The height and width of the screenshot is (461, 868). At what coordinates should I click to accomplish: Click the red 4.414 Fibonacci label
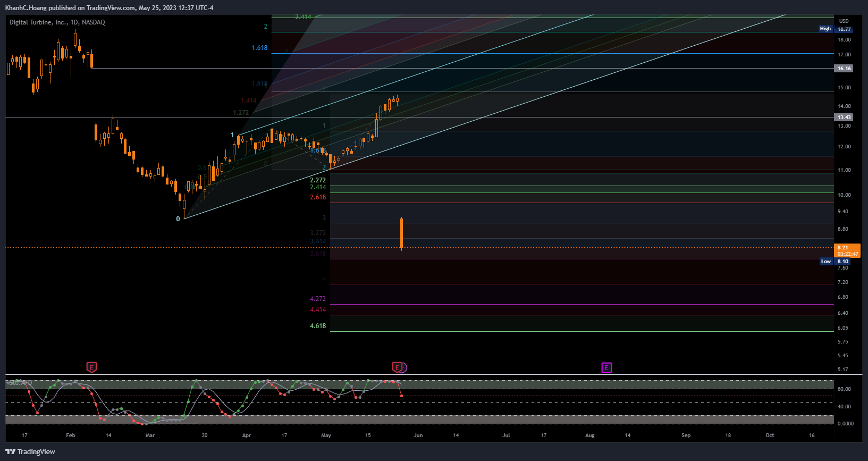(318, 309)
